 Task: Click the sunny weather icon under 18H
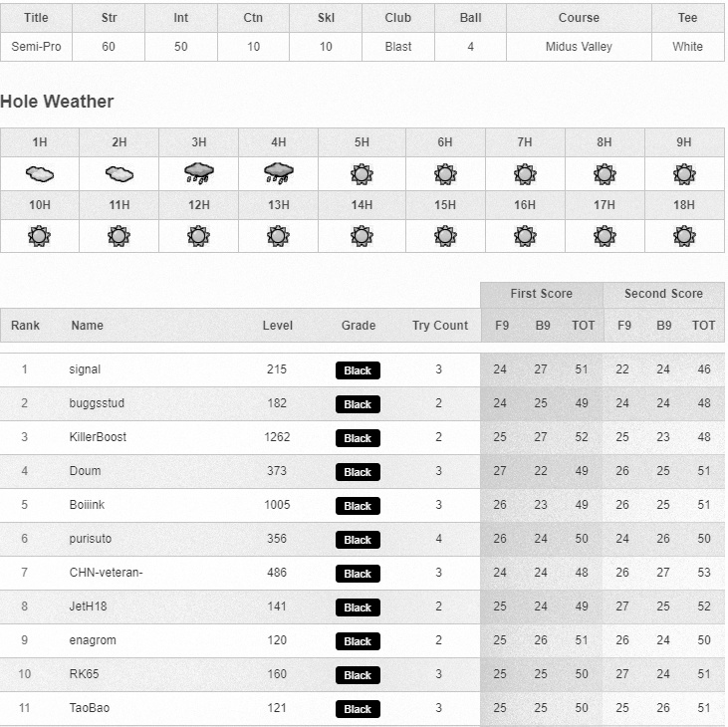(x=684, y=237)
